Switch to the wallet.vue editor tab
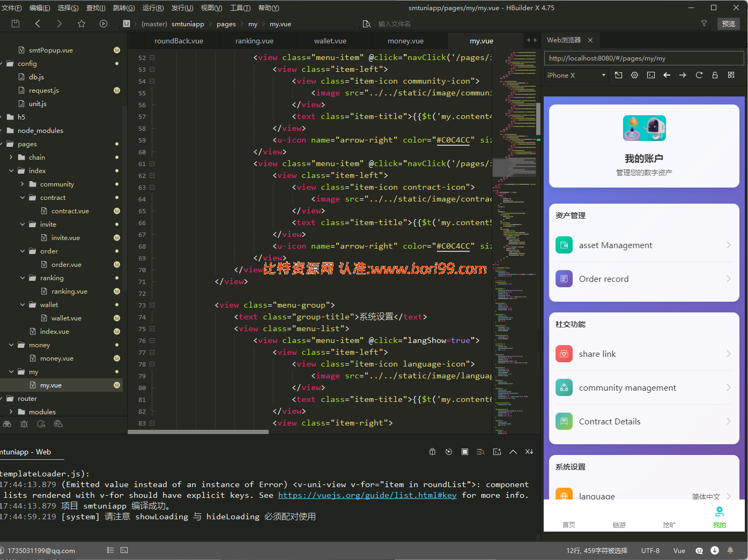The height and width of the screenshot is (560, 748). point(330,41)
